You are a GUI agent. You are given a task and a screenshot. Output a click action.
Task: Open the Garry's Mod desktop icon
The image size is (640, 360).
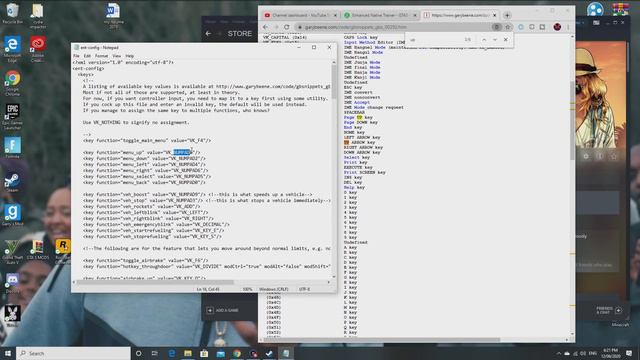point(12,216)
